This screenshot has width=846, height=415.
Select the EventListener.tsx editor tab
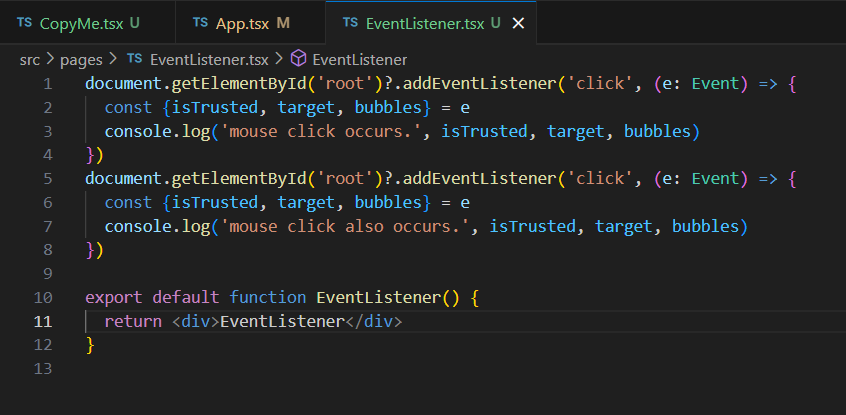(x=431, y=23)
